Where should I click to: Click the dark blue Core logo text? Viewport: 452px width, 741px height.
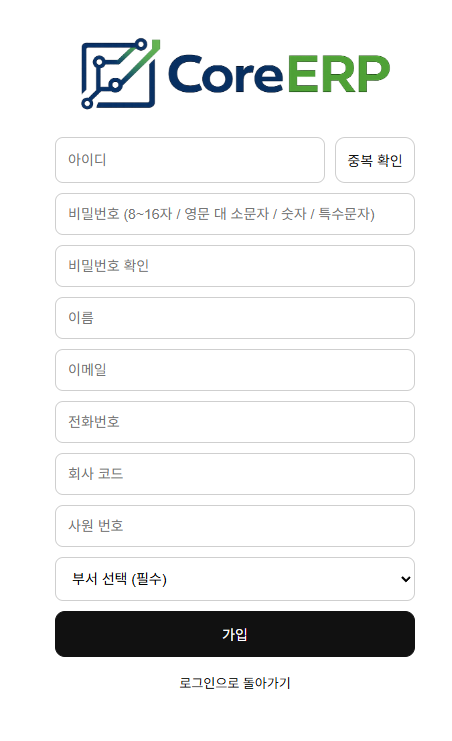pos(225,74)
